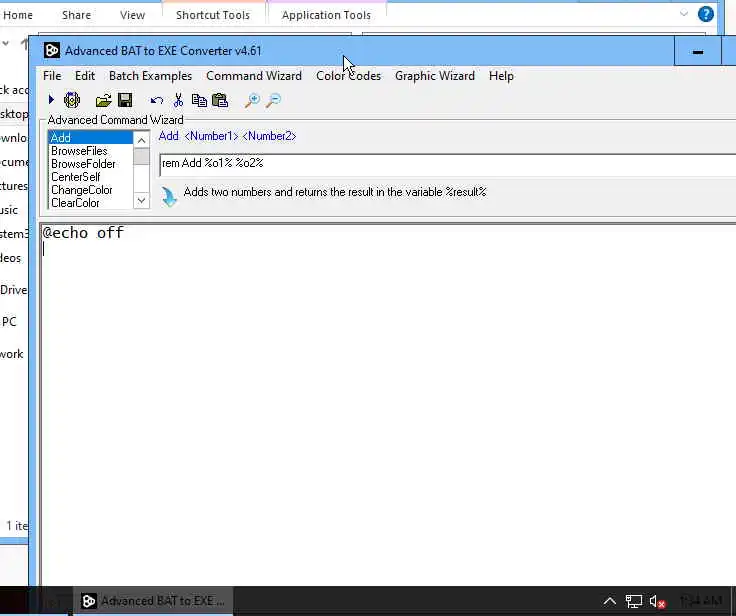Run the batch file with blue play arrow

point(51,100)
